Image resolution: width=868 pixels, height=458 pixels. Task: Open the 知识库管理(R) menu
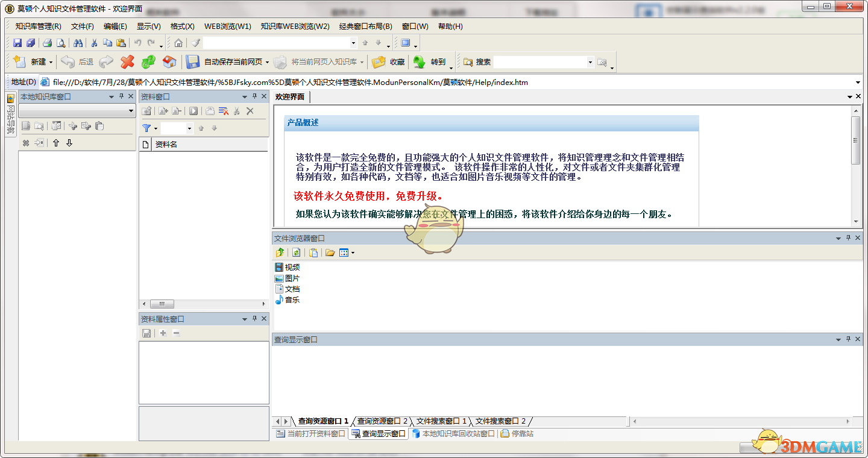tap(38, 26)
